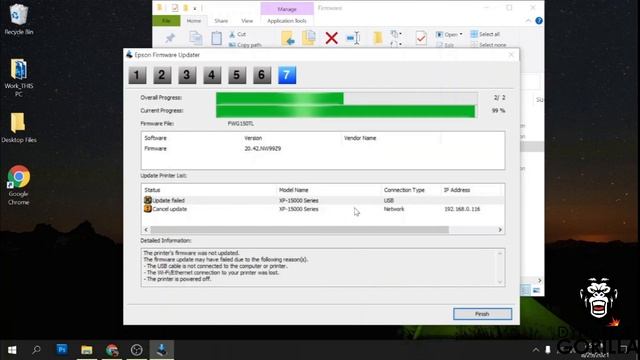The image size is (640, 360).
Task: Click step 4 icon in Epson Firmware Updater
Action: tap(212, 75)
